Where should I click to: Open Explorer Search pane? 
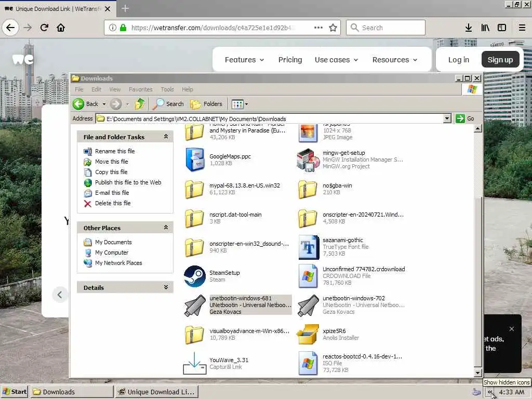point(168,104)
